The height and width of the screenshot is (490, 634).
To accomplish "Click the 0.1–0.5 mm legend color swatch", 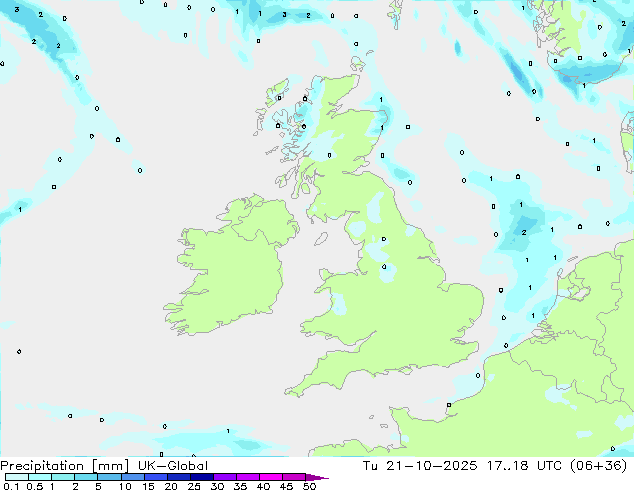I will 17,477.
